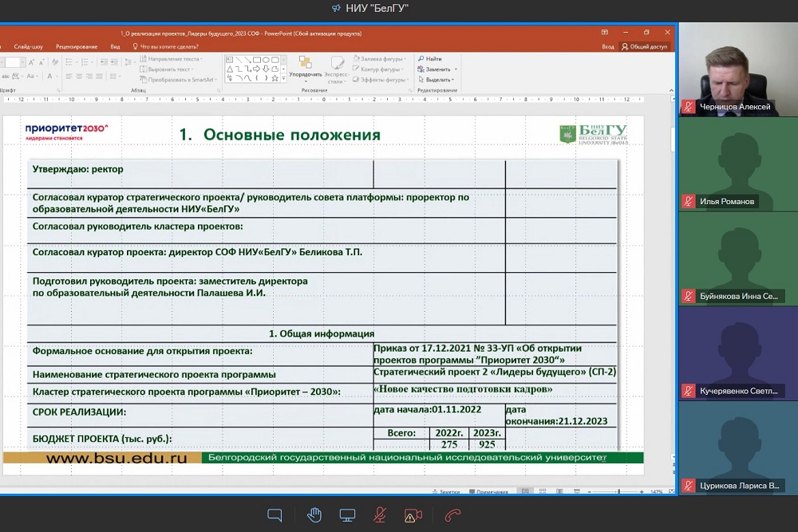Pick the triangle shape in shapes gallery
The width and height of the screenshot is (798, 532).
pos(230,69)
